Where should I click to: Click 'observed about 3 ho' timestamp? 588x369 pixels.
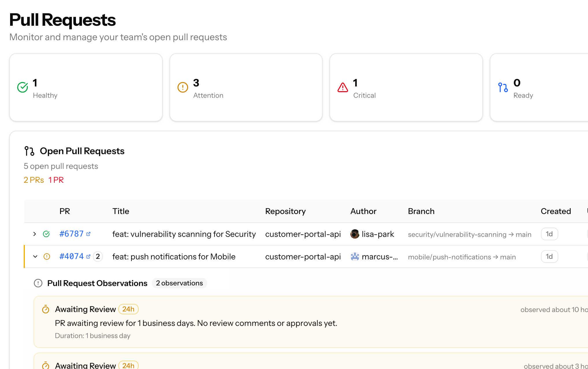[556, 366]
